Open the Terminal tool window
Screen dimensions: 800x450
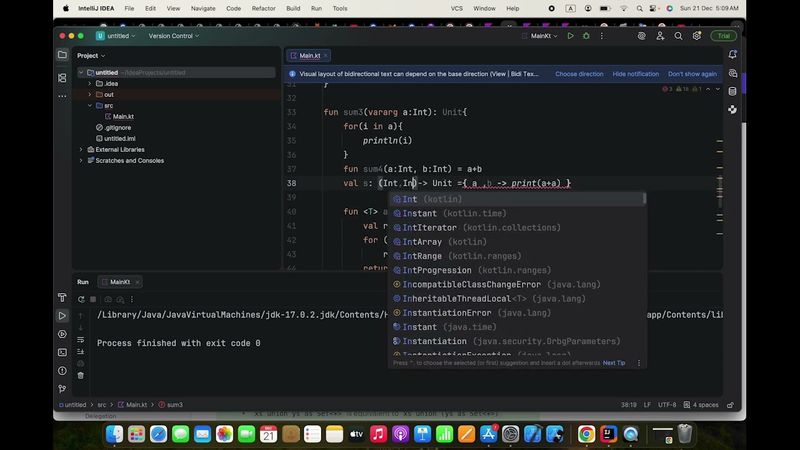[x=62, y=353]
